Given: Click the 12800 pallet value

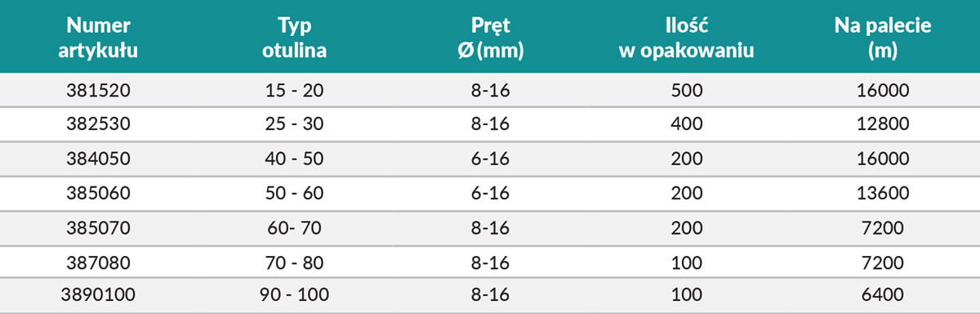Looking at the screenshot, I should pos(882,125).
